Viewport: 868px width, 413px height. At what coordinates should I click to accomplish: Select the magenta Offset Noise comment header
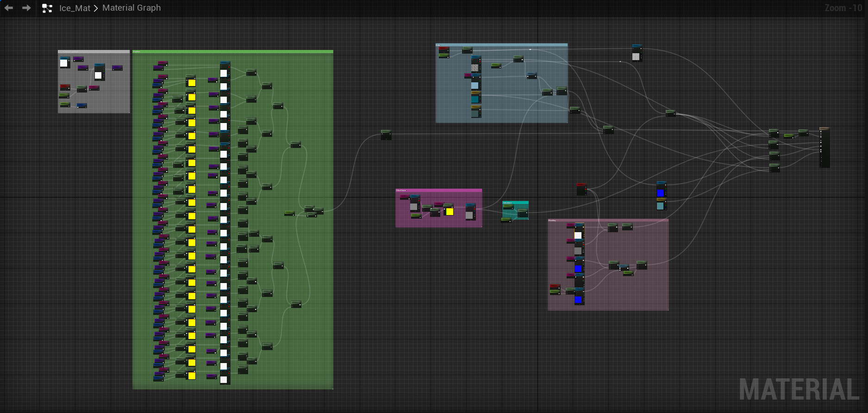point(439,190)
